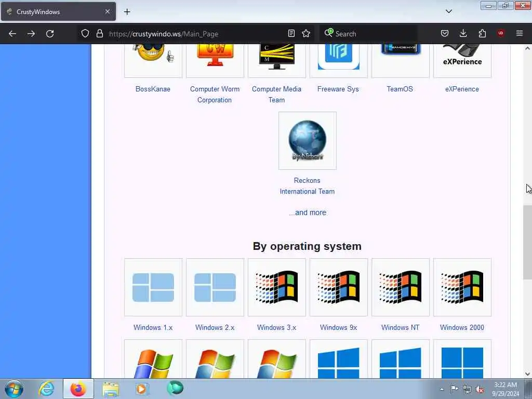Viewport: 532px width, 399px height.
Task: Follow the ...and more link
Action: (x=308, y=212)
